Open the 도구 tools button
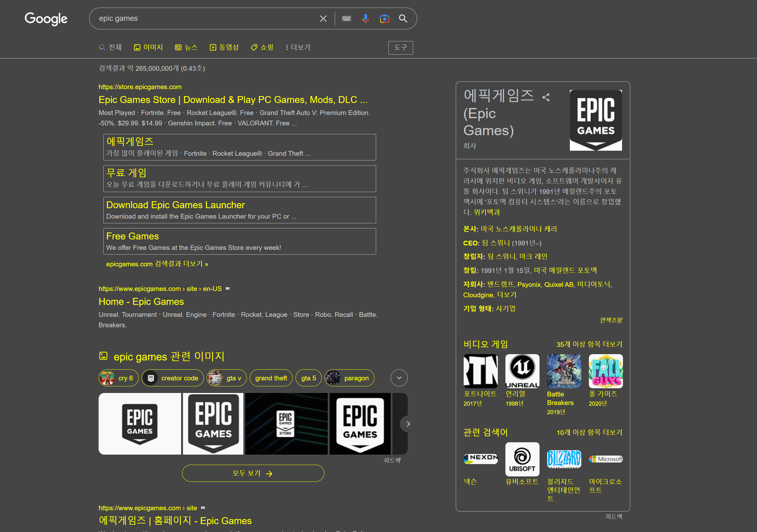The width and height of the screenshot is (757, 532). (400, 48)
